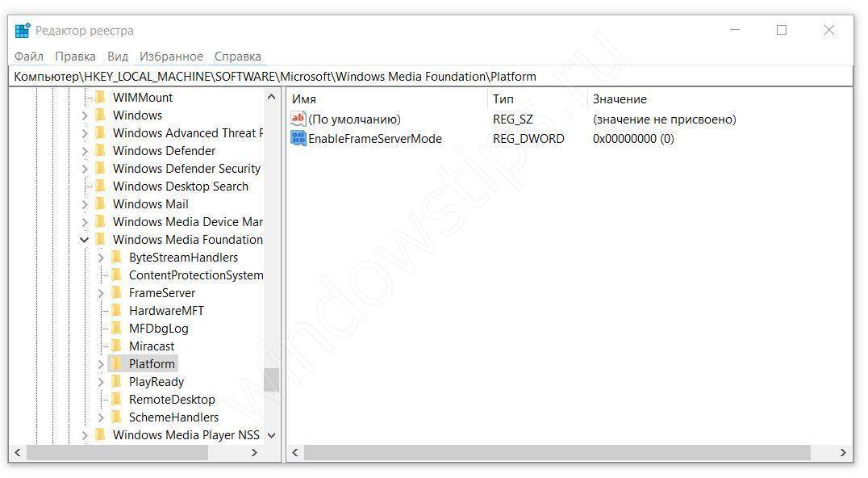868x478 pixels.
Task: Collapse the Windows Media Foundation key
Action: pyautogui.click(x=84, y=240)
